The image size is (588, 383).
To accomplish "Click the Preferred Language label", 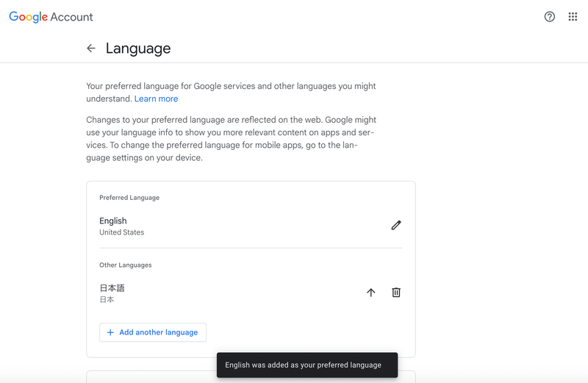I will tap(129, 198).
